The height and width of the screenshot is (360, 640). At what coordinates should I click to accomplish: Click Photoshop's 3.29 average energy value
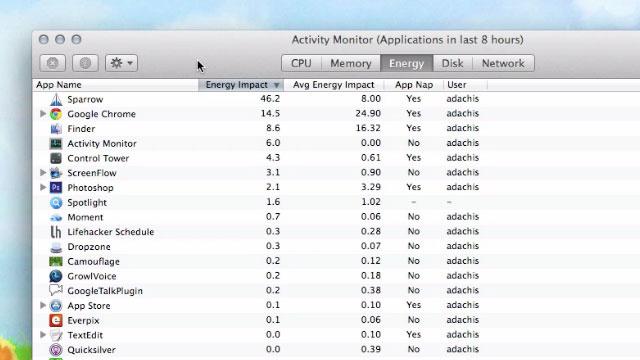click(371, 187)
